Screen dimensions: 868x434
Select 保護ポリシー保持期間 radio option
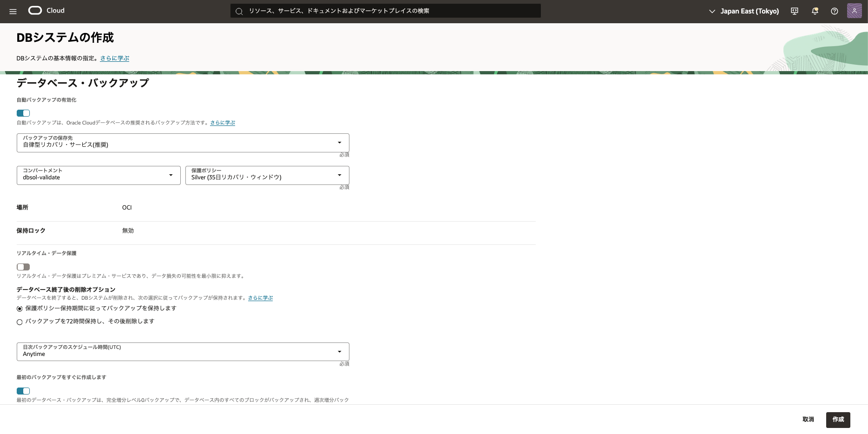[20, 309]
